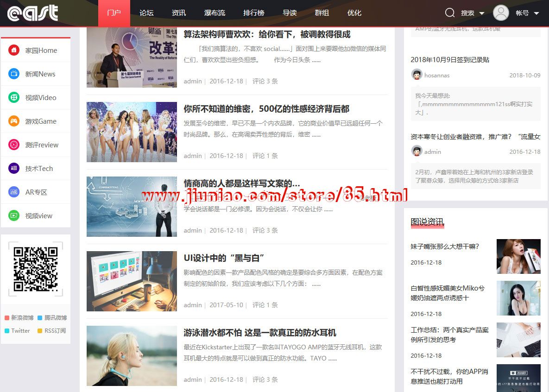Open the red 家园Home sidebar icon

(x=14, y=50)
